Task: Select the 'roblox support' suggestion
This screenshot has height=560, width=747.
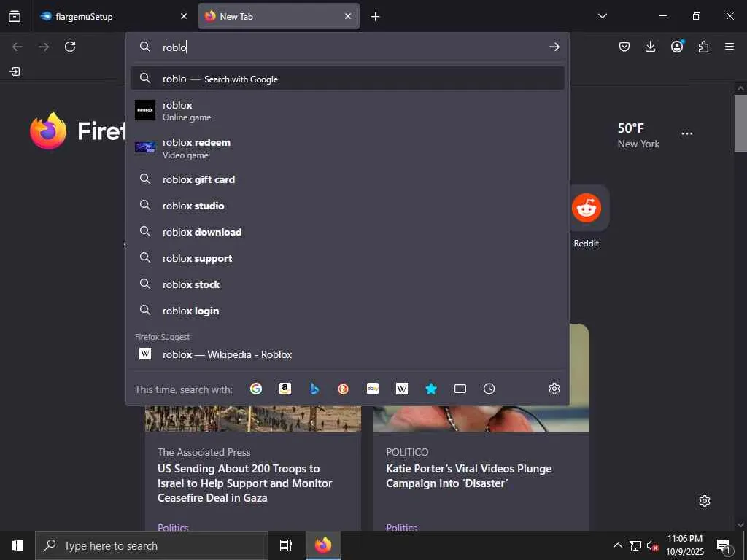Action: 347,258
